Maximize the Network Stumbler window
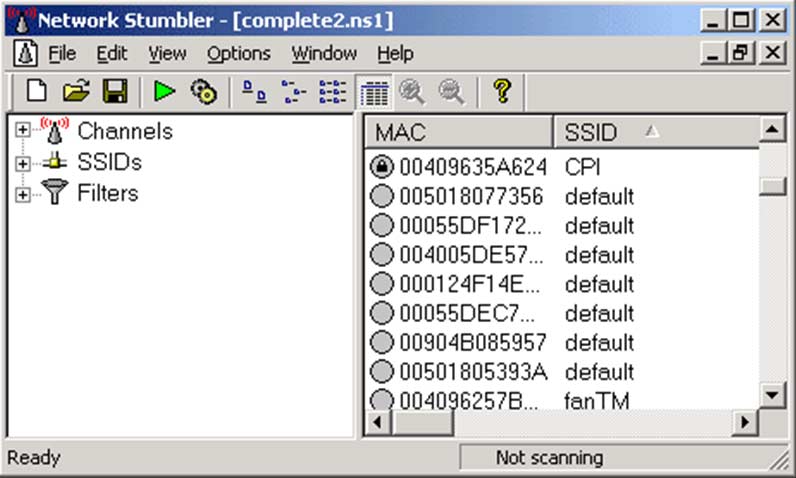 [741, 20]
